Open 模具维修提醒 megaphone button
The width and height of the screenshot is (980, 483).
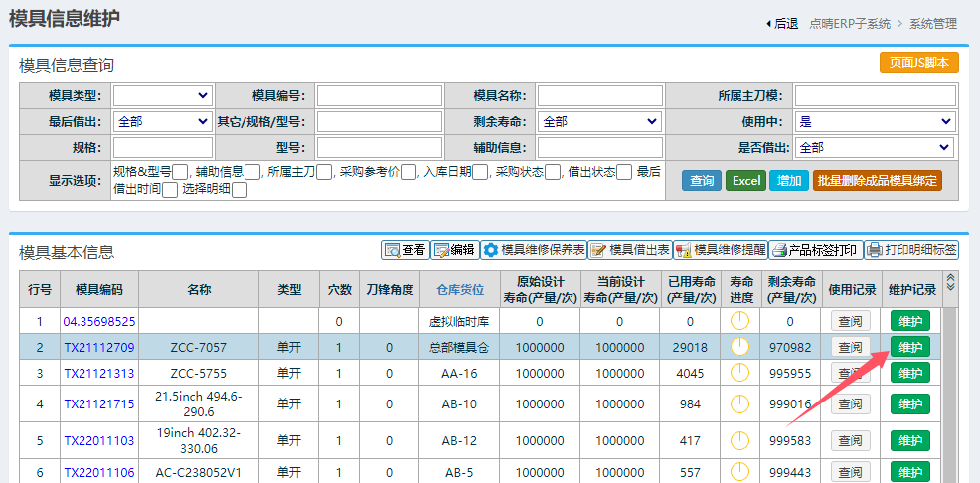721,250
